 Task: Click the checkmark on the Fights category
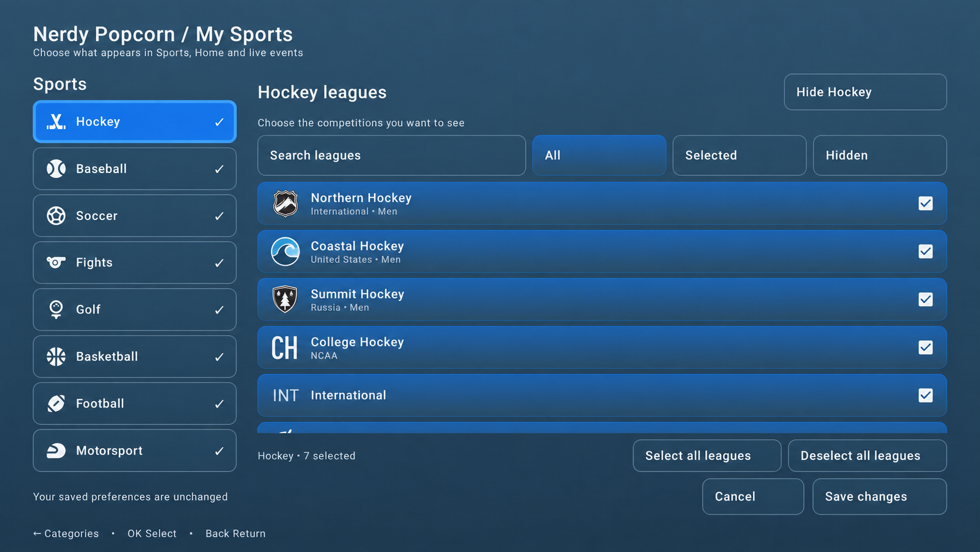click(x=219, y=263)
